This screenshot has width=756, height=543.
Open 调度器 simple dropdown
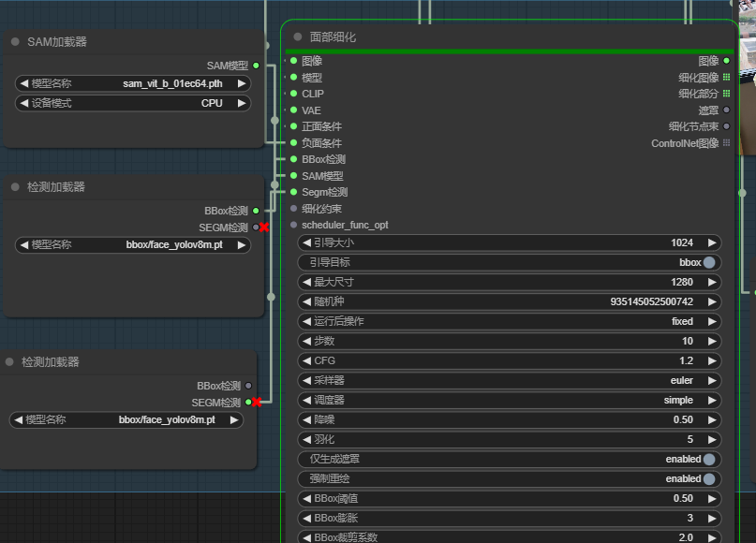tap(509, 400)
